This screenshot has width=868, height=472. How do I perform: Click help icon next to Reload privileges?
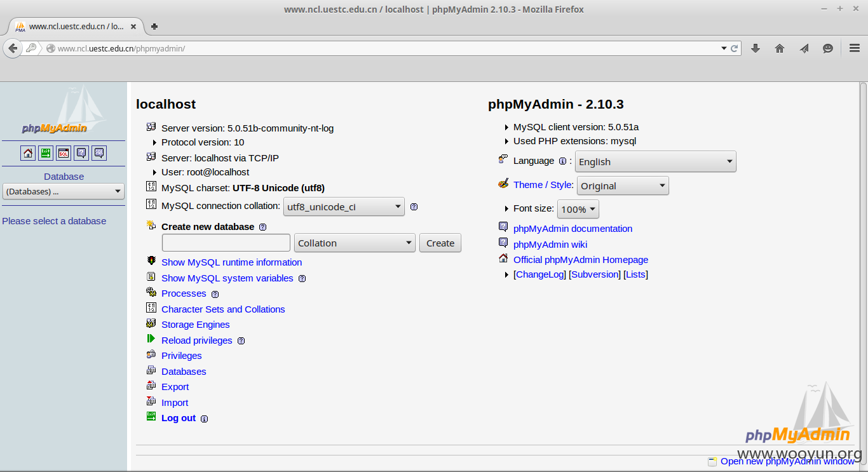tap(241, 341)
